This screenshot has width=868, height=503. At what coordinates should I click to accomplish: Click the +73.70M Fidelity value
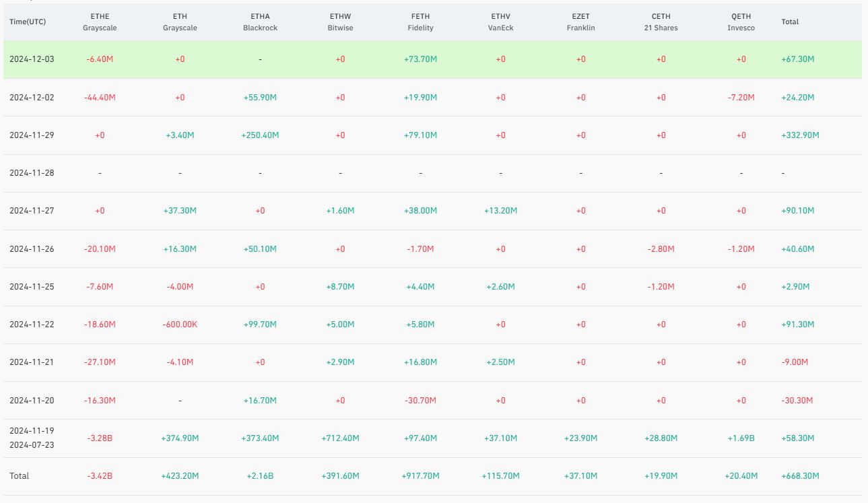(420, 59)
